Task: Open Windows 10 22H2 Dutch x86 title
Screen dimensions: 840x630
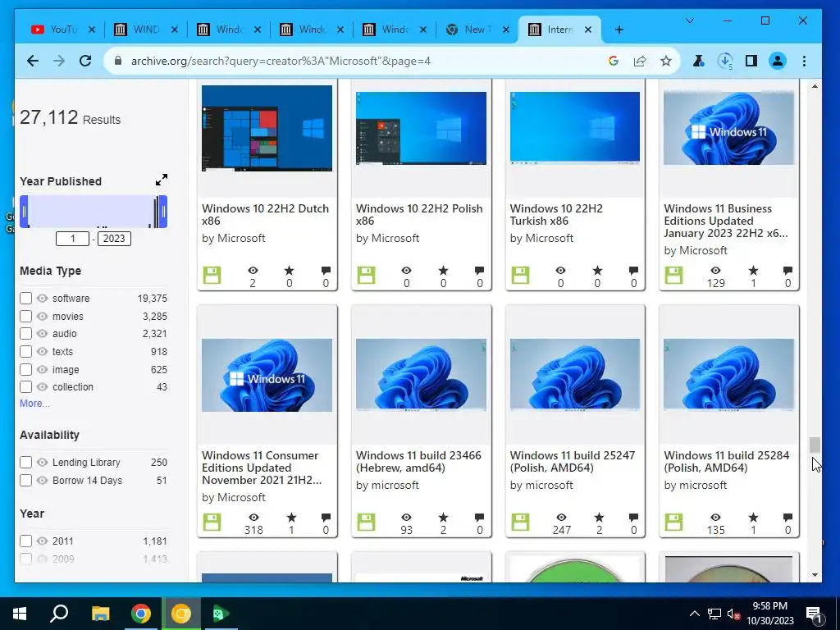Action: click(x=265, y=214)
